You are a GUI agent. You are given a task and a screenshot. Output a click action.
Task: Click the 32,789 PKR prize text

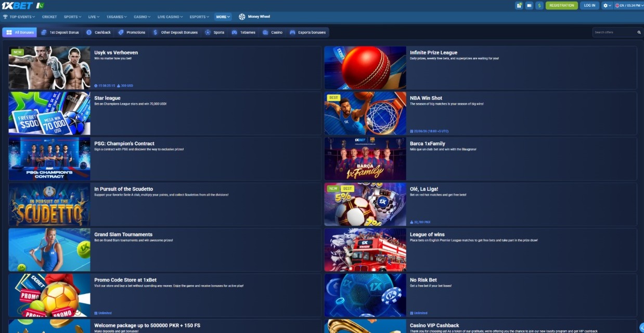tap(422, 222)
